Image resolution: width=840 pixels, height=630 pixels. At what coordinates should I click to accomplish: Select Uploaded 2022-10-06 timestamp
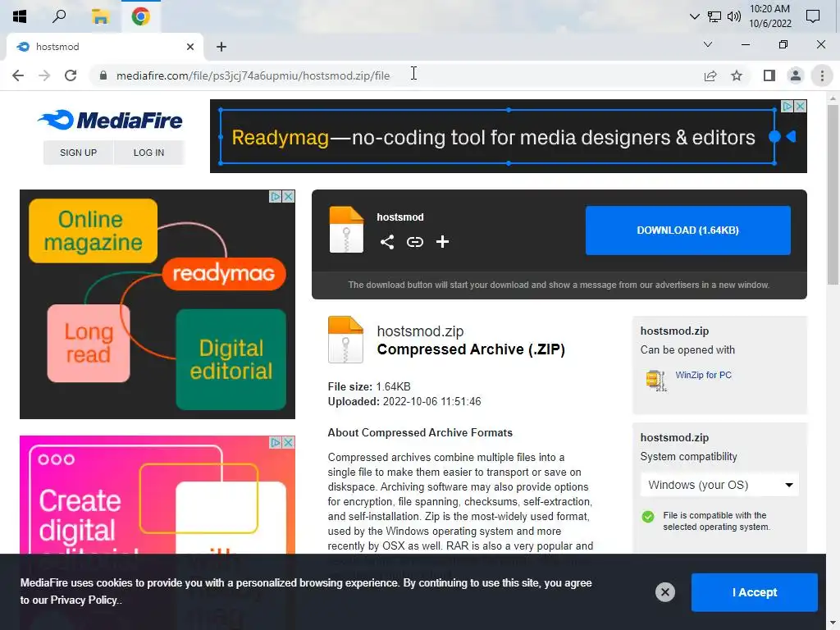click(404, 401)
